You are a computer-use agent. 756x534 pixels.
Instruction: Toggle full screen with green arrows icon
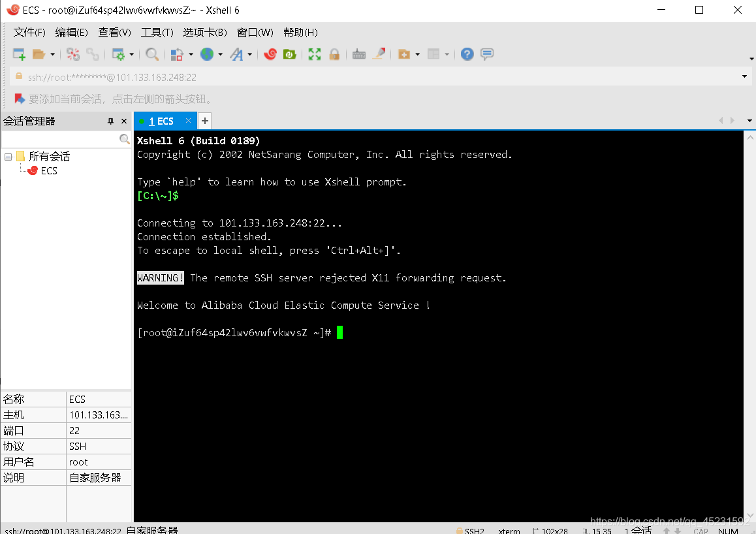point(315,54)
